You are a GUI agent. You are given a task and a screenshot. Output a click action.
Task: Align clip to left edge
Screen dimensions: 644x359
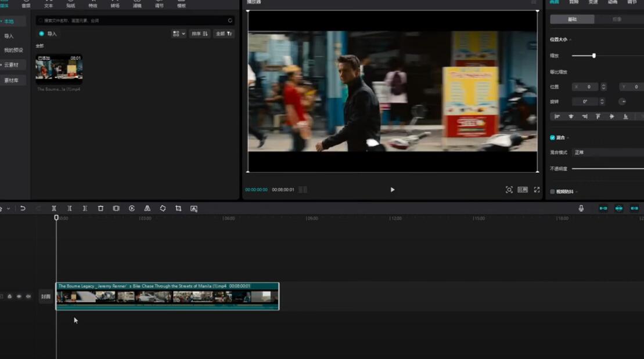[x=557, y=117]
